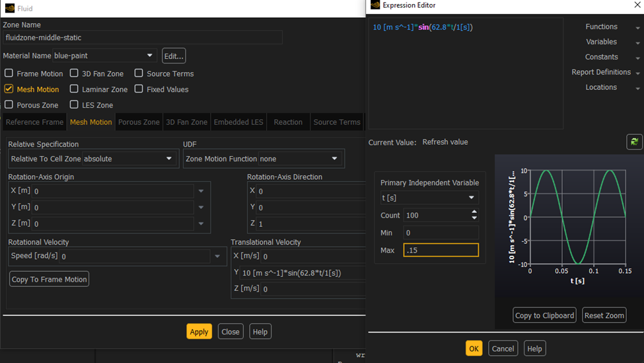Open the 3D Fan Zone tab
Viewport: 644px width, 363px height.
click(x=186, y=122)
